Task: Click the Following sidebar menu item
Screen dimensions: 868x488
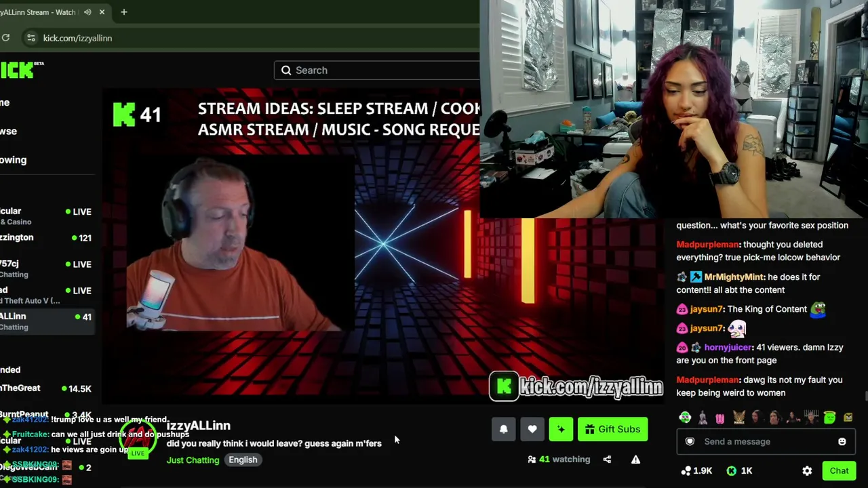Action: (x=14, y=160)
